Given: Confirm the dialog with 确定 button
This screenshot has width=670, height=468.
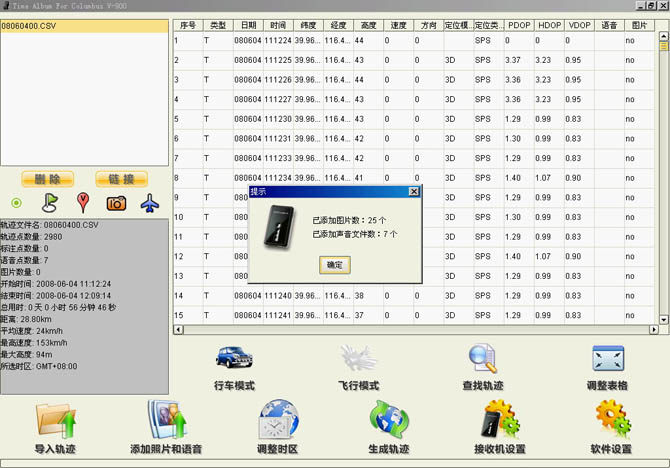Looking at the screenshot, I should tap(335, 265).
